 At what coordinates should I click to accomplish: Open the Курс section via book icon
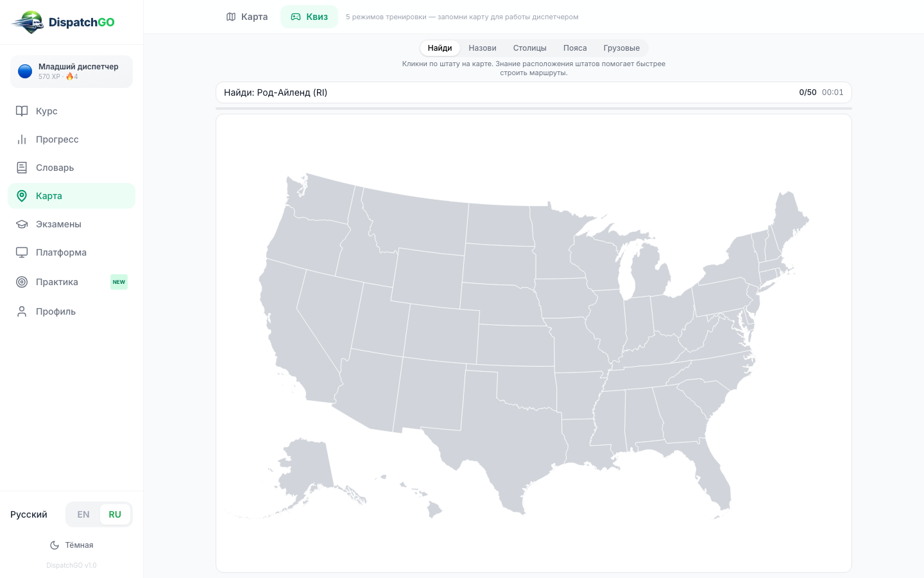22,111
